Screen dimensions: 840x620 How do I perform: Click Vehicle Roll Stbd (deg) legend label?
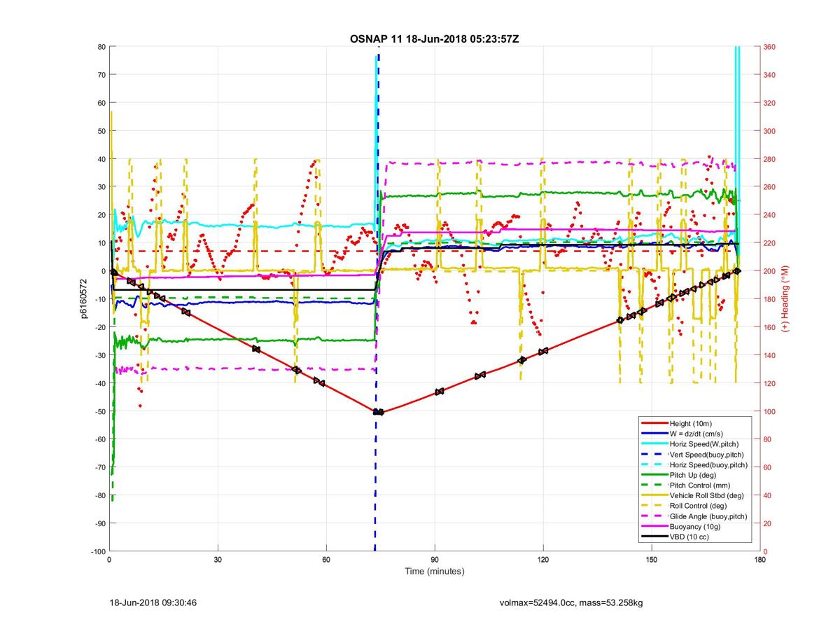(x=706, y=496)
